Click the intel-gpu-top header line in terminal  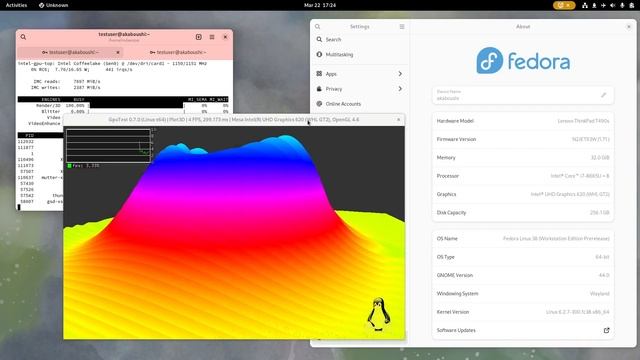pos(112,63)
